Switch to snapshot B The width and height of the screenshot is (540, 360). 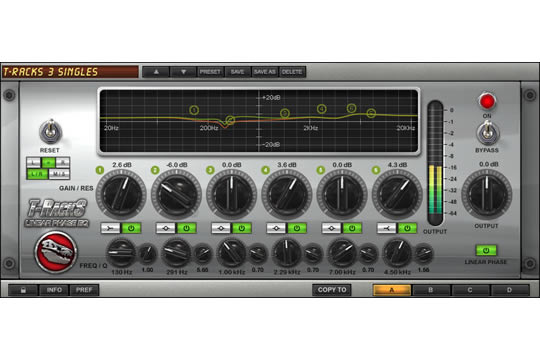pyautogui.click(x=431, y=290)
